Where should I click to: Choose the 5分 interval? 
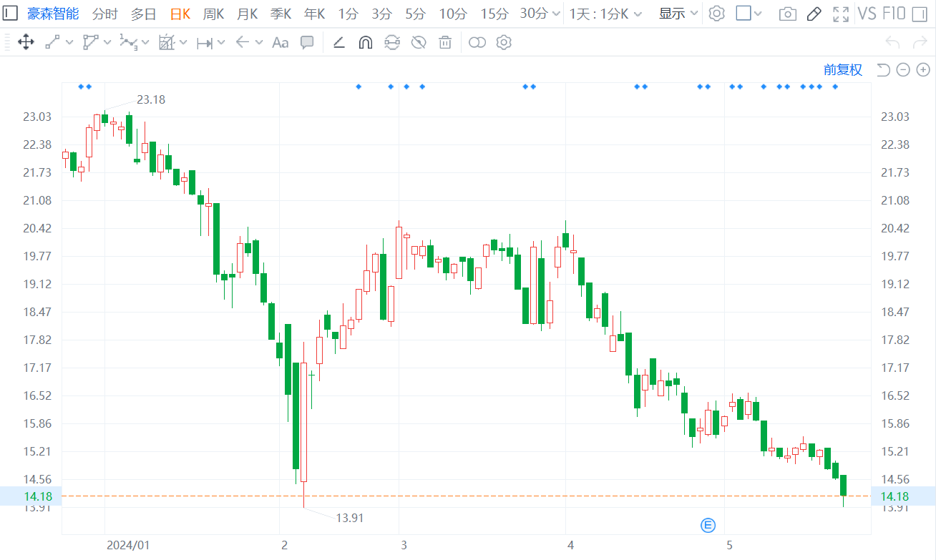(415, 13)
